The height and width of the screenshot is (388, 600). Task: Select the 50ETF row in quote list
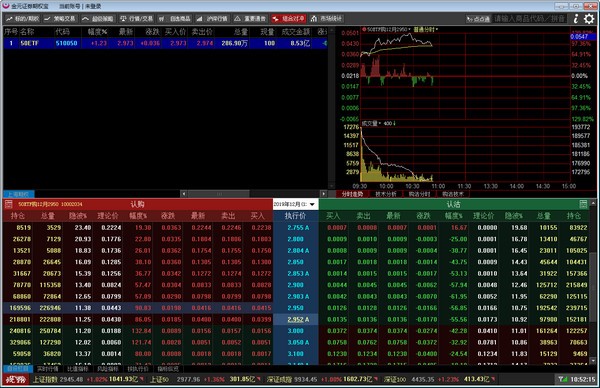(165, 43)
